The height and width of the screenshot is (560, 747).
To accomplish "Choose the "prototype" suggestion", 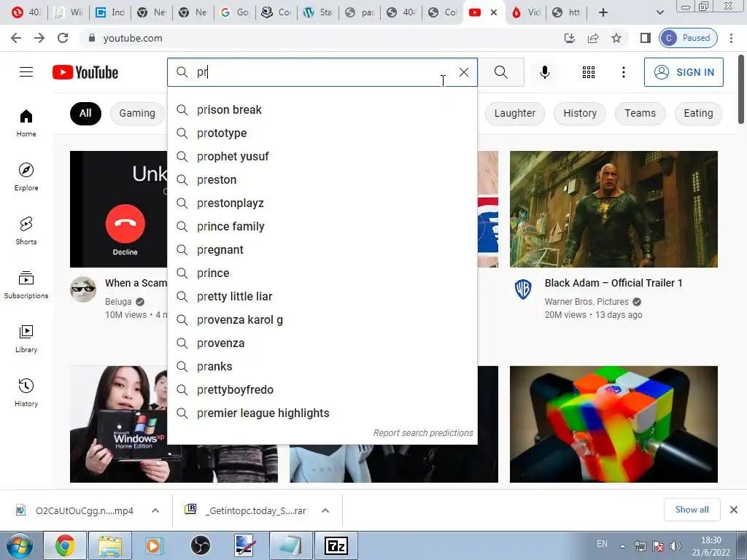I will coord(322,133).
